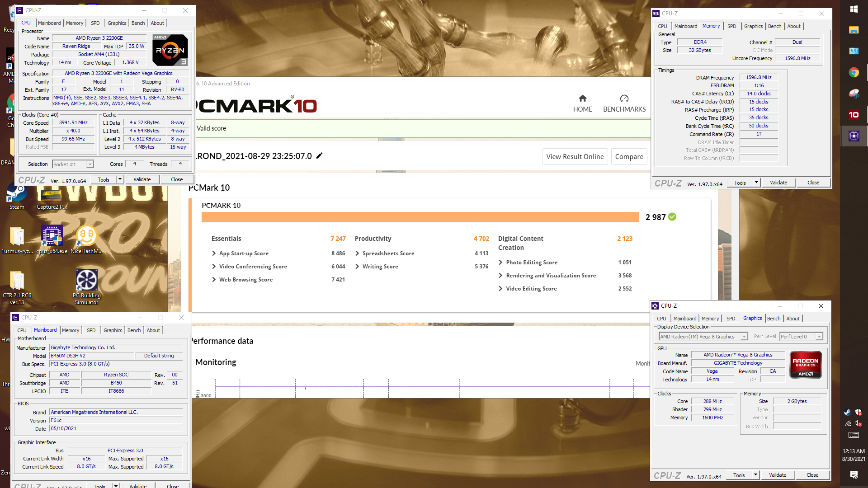Click Steam icon in system tray
This screenshot has height=488, width=868.
point(848,412)
